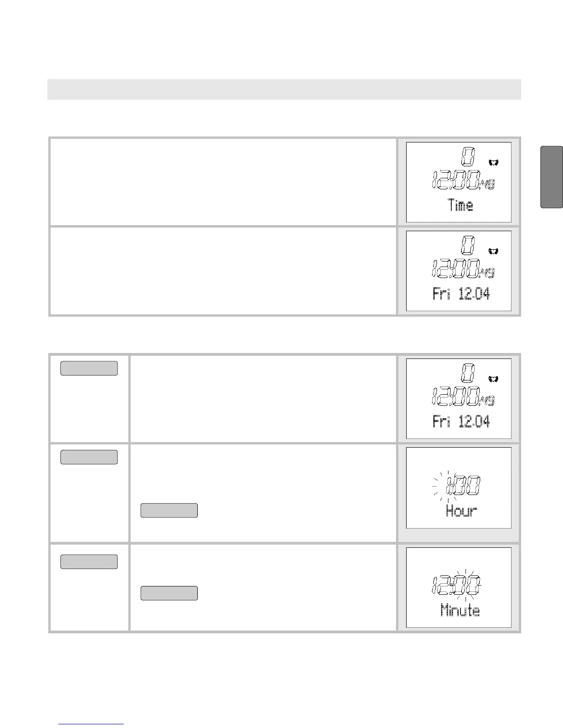Click the heart icon beside the topmost gray button's display
The height and width of the screenshot is (728, 563).
pos(494,379)
